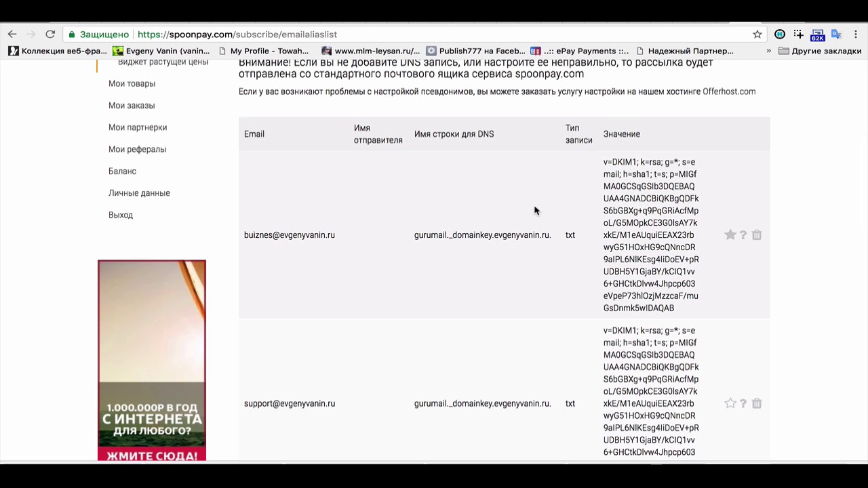Click the 'Email' column header
The width and height of the screenshot is (868, 488).
tap(254, 134)
